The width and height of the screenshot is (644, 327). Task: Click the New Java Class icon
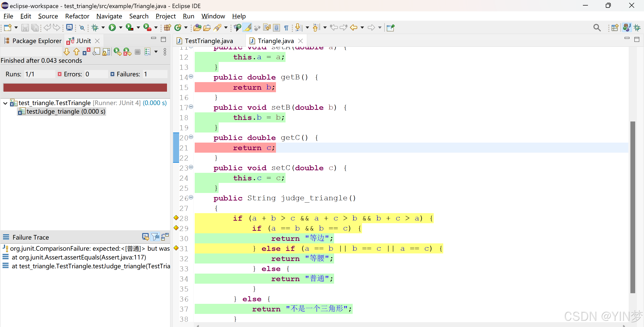coord(178,27)
